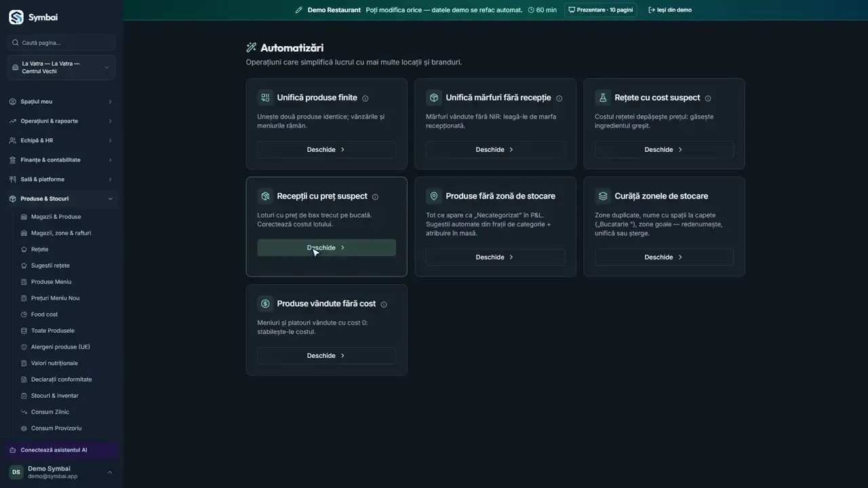Click the Recepții cu preț suspect card icon
Screen dimensions: 868x488
point(265,196)
